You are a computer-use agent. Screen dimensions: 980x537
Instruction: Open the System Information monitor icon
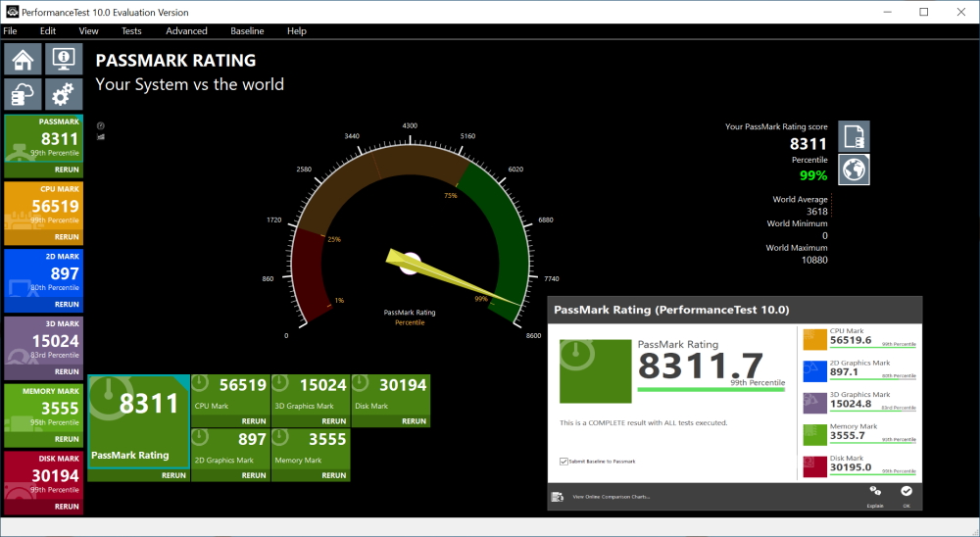(x=63, y=59)
